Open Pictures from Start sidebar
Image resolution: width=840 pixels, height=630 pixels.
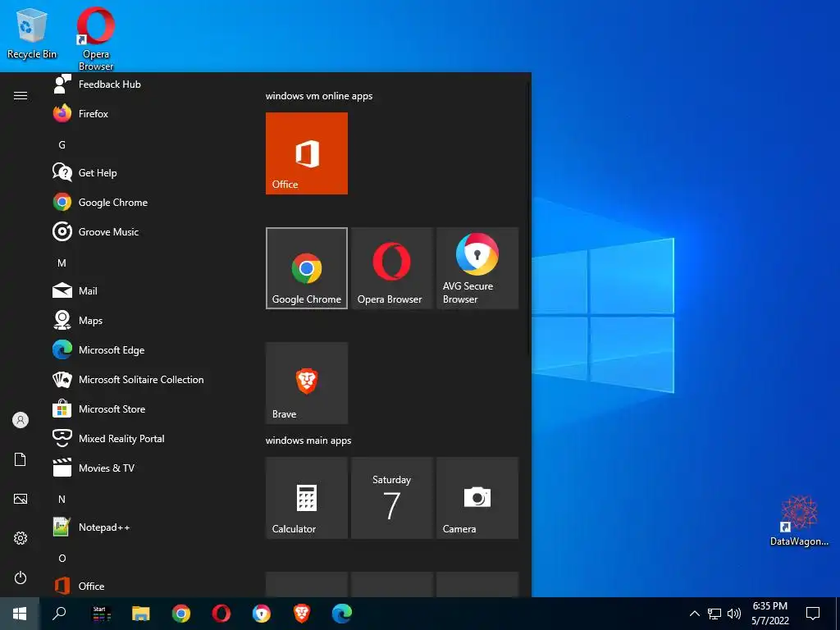(21, 499)
